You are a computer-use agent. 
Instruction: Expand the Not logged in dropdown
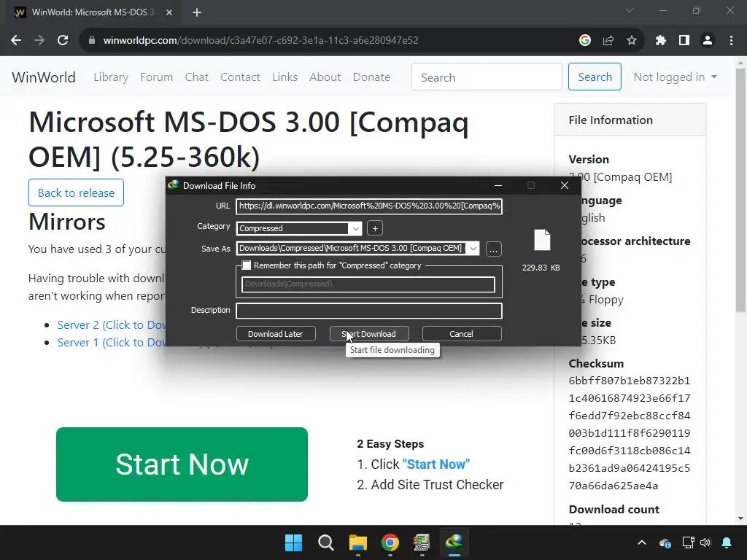[675, 77]
